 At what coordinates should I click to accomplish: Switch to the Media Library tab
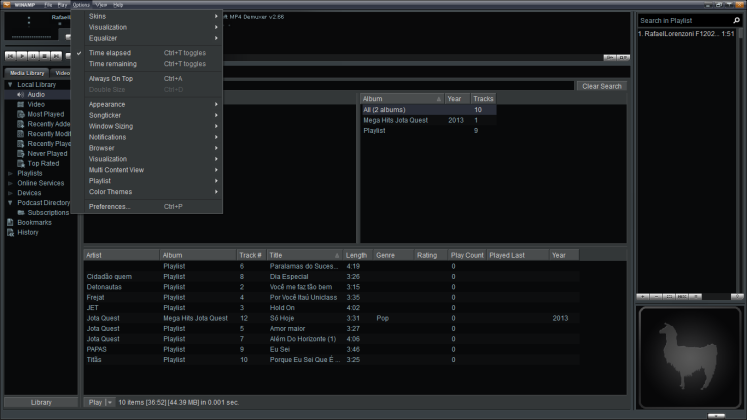click(27, 73)
